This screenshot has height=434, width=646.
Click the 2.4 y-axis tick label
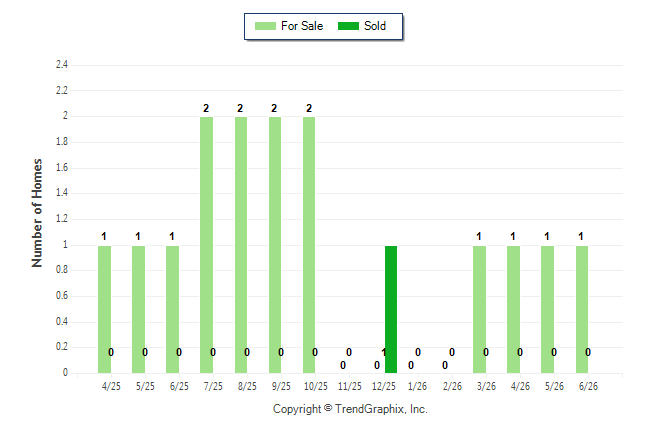[62, 65]
